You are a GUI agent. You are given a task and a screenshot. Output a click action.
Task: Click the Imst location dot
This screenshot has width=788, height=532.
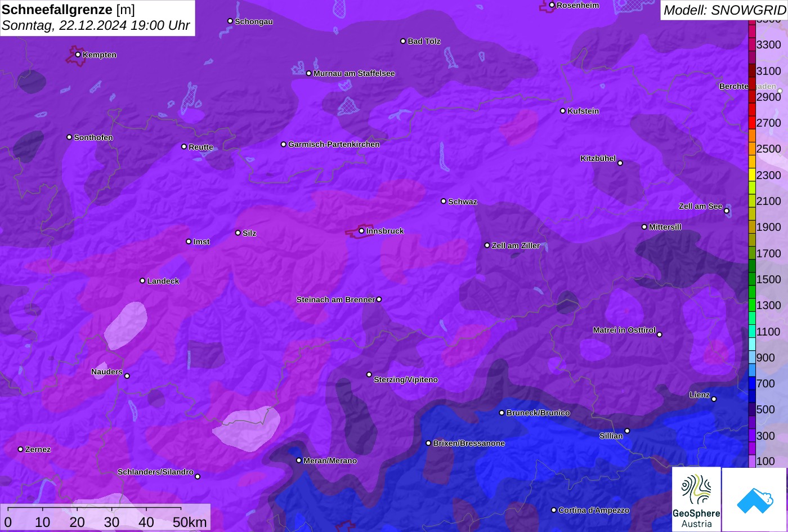(x=189, y=242)
